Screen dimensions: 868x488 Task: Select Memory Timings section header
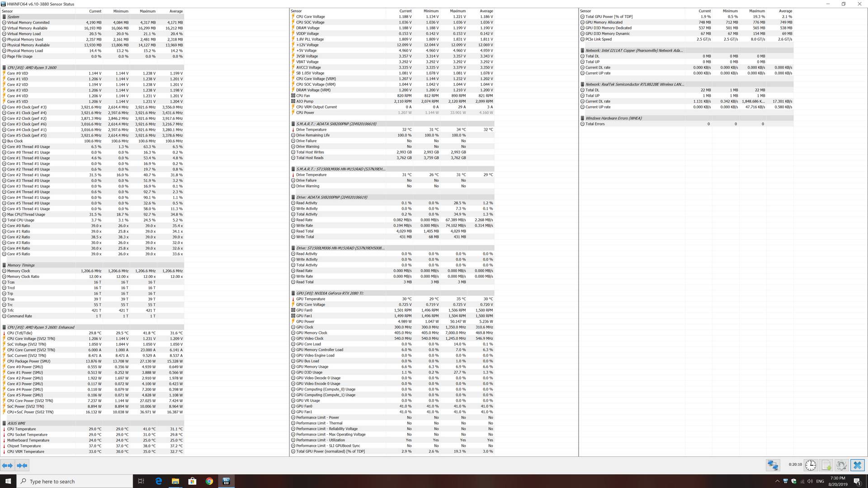93,265
